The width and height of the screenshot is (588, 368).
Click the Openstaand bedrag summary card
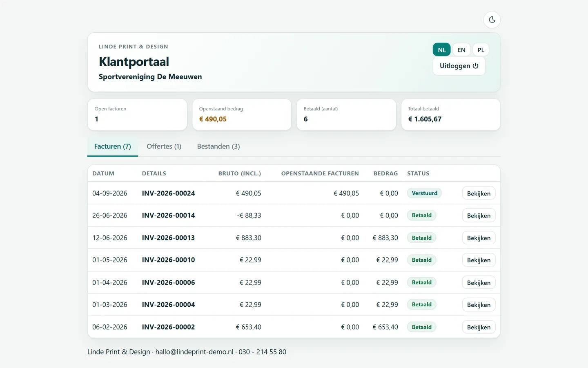coord(242,114)
